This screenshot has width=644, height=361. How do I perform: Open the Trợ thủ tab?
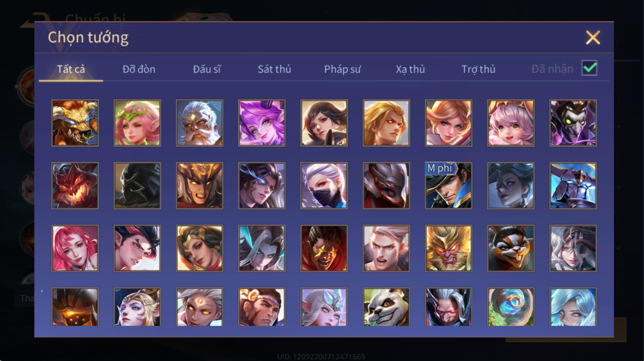coord(478,69)
